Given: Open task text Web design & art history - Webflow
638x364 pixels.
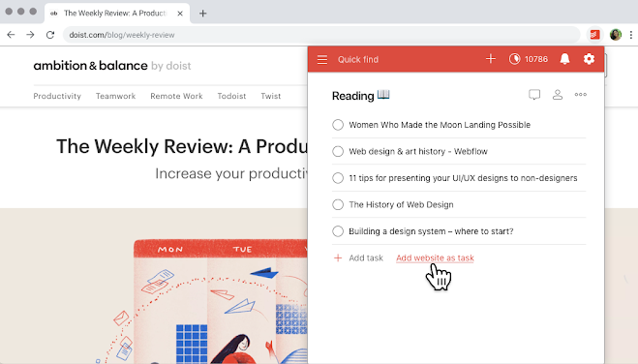Looking at the screenshot, I should pos(418,151).
